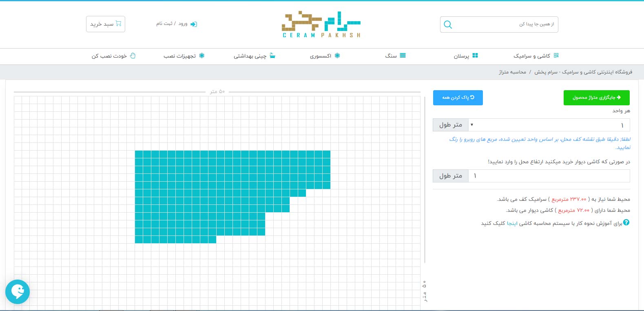Click the ۲۳۷.۰۰ مترمربع floor area value
644x311 pixels.
(x=569, y=199)
